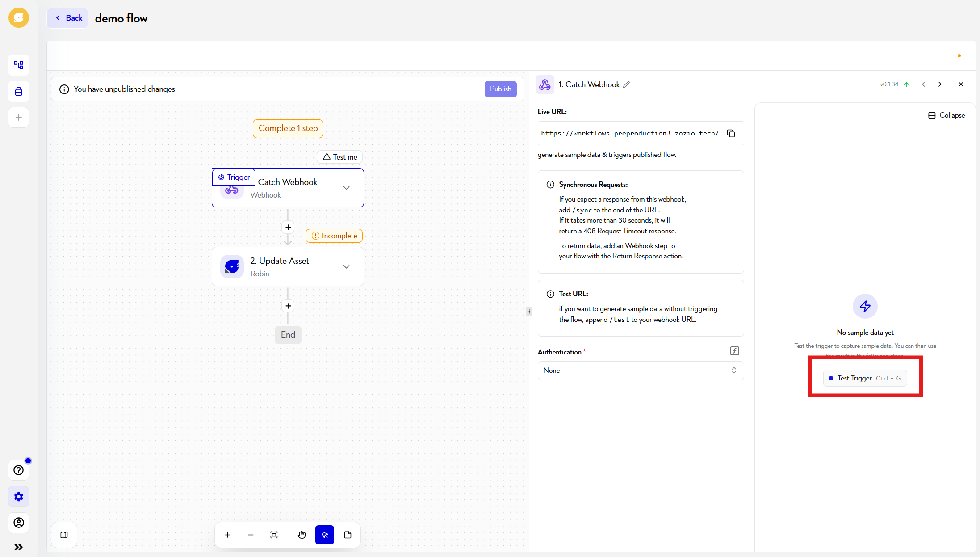Expand the Update Asset step chevron
The image size is (980, 557).
[347, 267]
